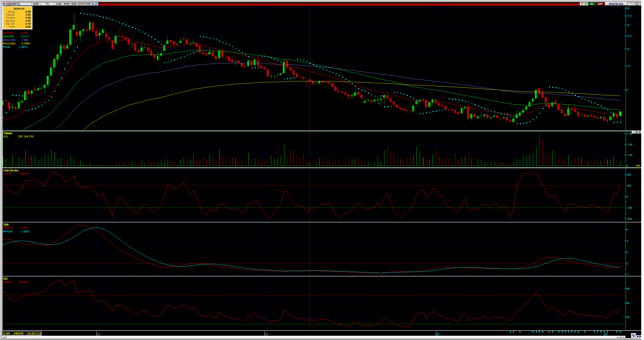Click the blue right arrow navigation icon
The height and width of the screenshot is (340, 644).
[x=640, y=336]
